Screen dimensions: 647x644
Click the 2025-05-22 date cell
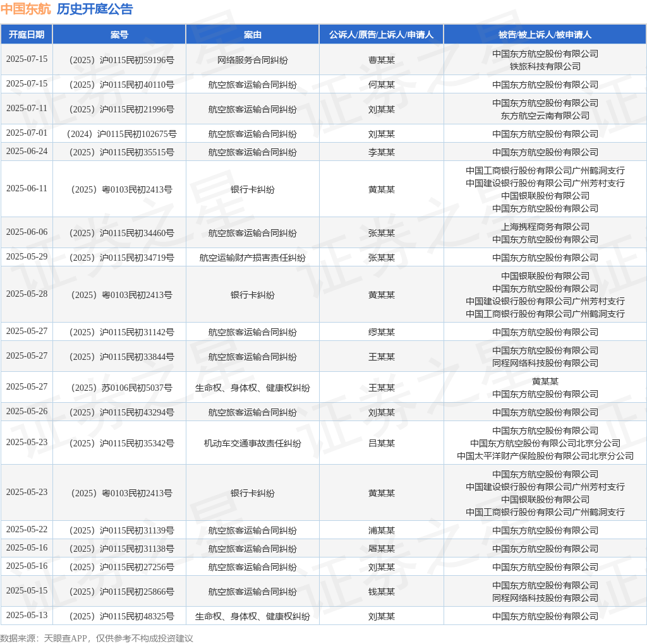coord(27,529)
